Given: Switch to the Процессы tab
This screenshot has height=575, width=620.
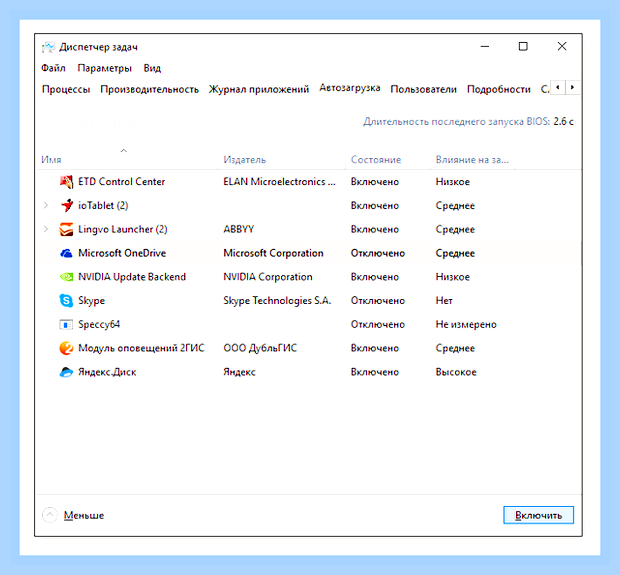Looking at the screenshot, I should [x=66, y=89].
